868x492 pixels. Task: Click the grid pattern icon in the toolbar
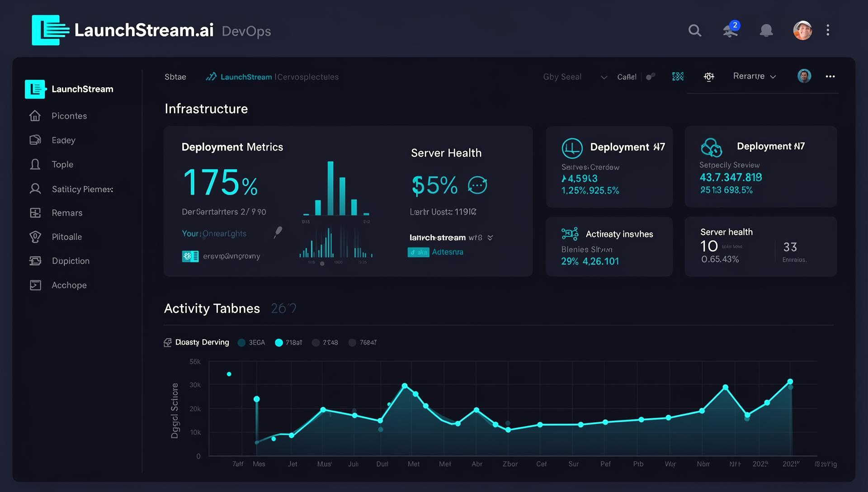point(678,76)
